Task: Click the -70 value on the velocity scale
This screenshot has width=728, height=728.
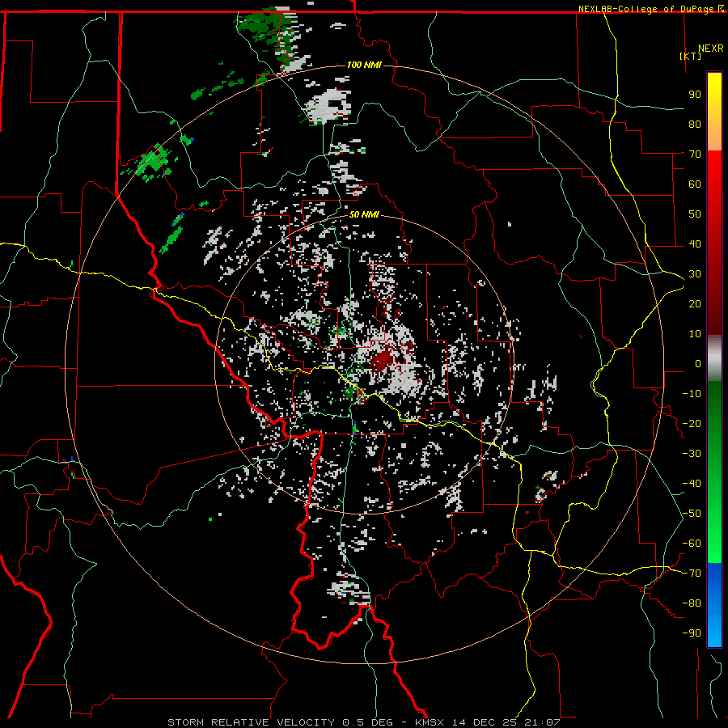Action: click(692, 573)
